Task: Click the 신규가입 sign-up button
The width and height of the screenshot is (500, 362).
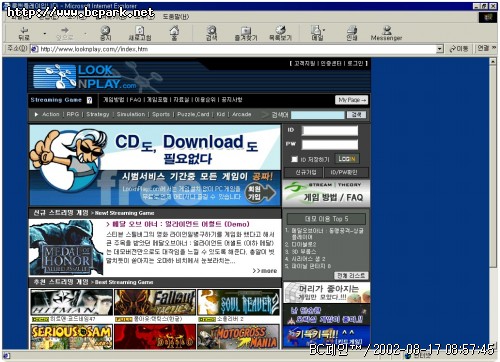Action: point(304,172)
